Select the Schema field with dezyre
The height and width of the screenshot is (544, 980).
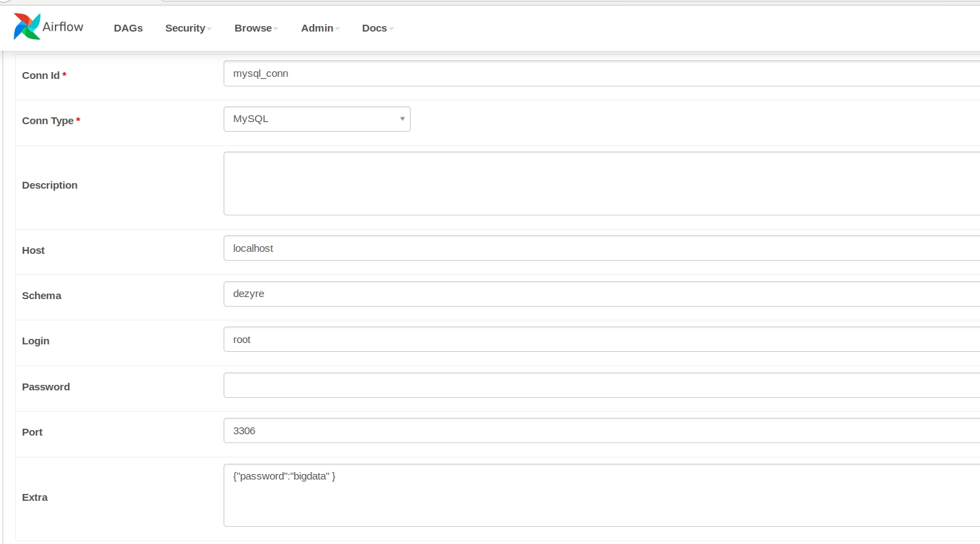tap(601, 294)
